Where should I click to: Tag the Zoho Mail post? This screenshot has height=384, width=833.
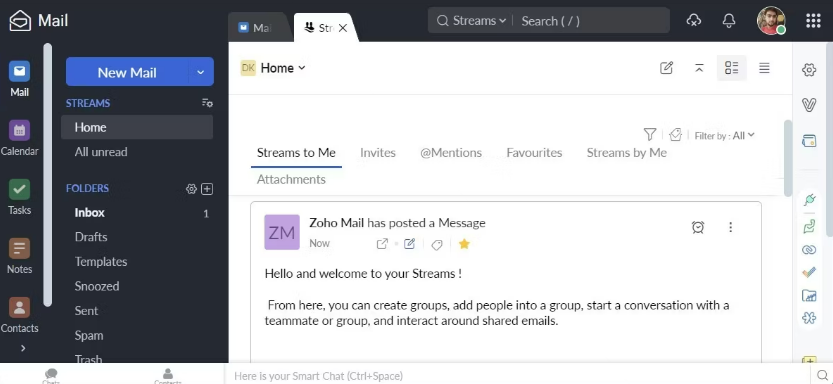pyautogui.click(x=437, y=244)
